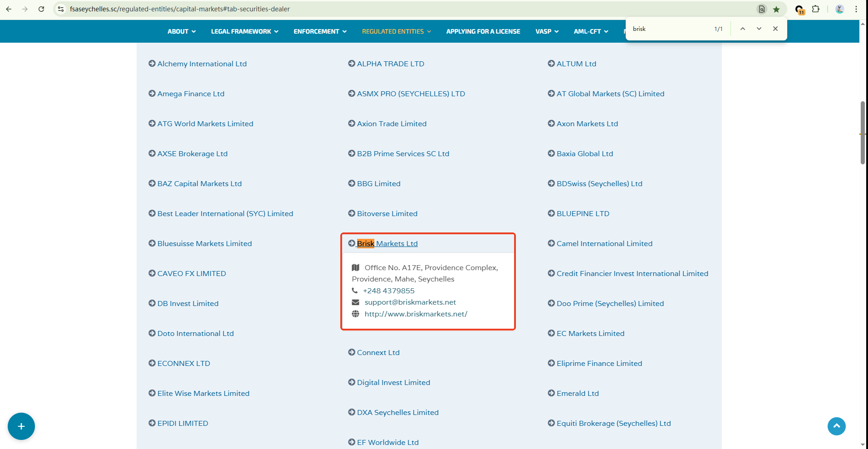Click the support@briskmarkets.net email link
868x449 pixels.
(x=410, y=302)
